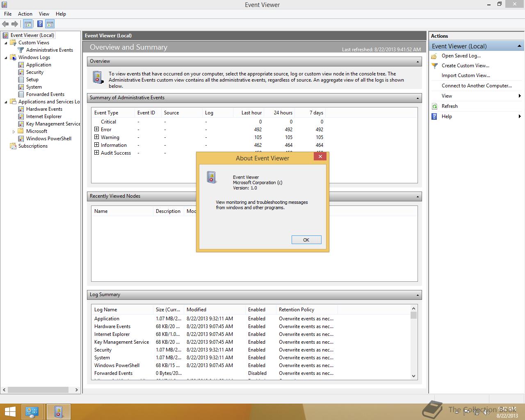Screen dimensions: 525x420
Task: Collapse Custom Views tree node
Action: click(6, 43)
